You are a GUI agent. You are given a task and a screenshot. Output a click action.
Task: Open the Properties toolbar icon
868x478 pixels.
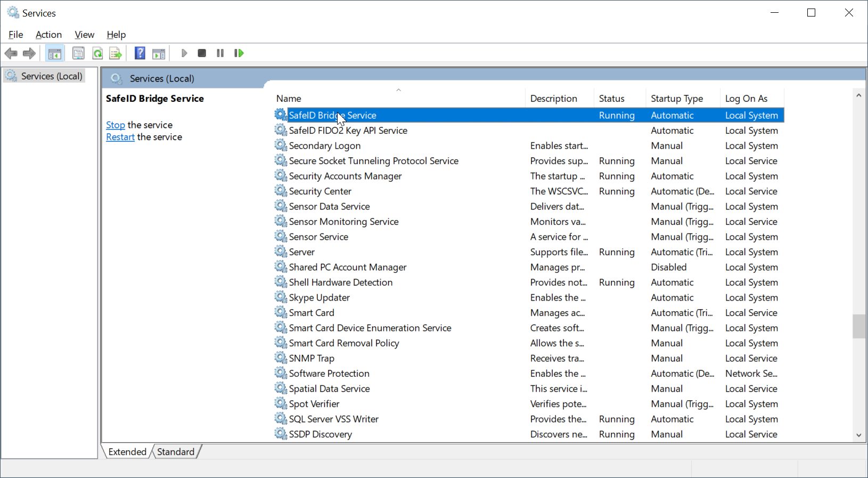coord(78,53)
